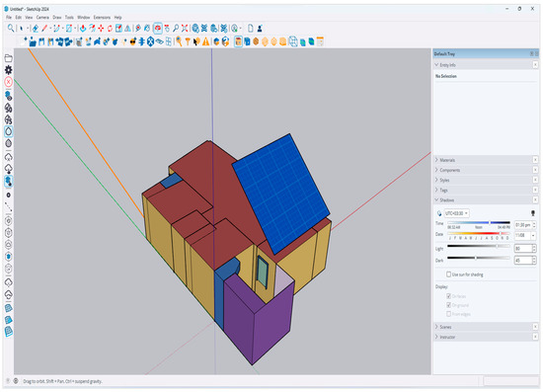
Task: Enable Use sun for shading checkbox
Action: pos(448,274)
